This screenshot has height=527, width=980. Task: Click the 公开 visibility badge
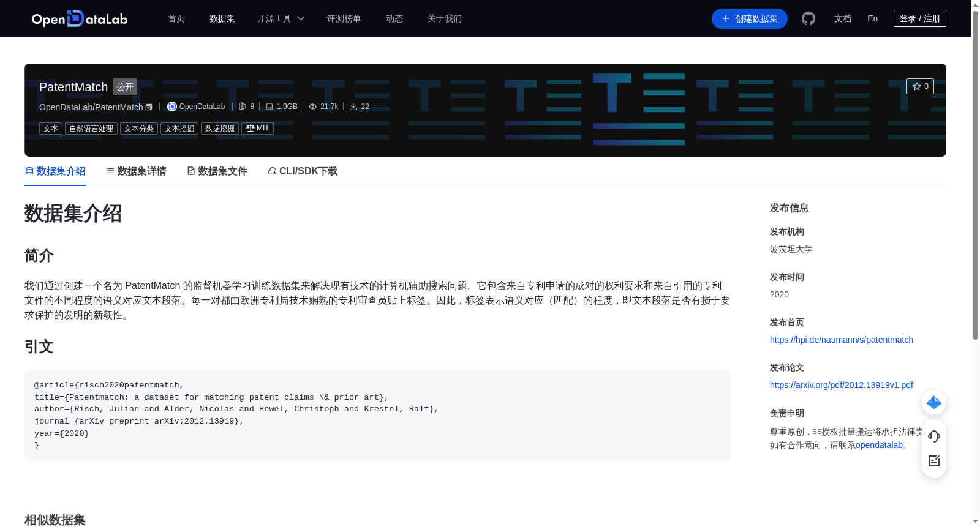125,87
